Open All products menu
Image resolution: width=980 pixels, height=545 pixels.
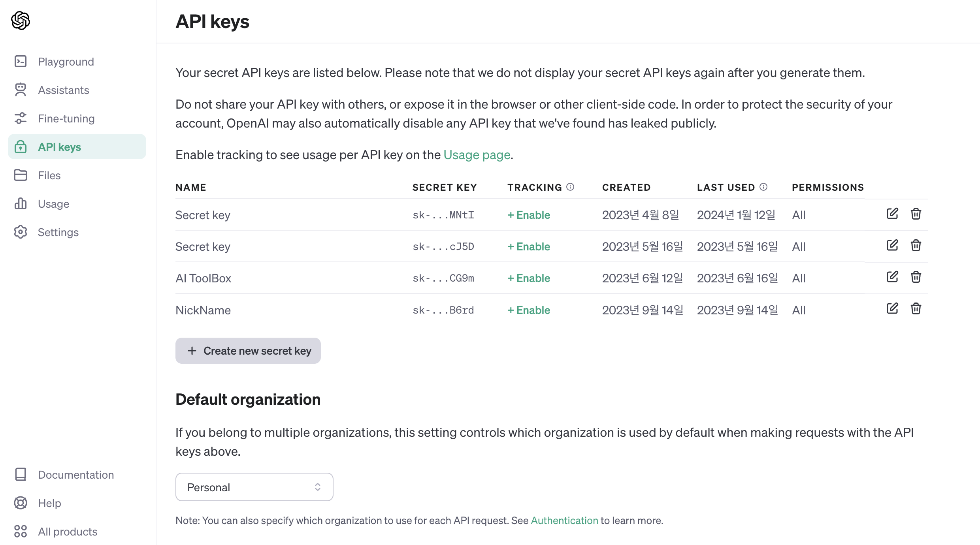click(67, 532)
